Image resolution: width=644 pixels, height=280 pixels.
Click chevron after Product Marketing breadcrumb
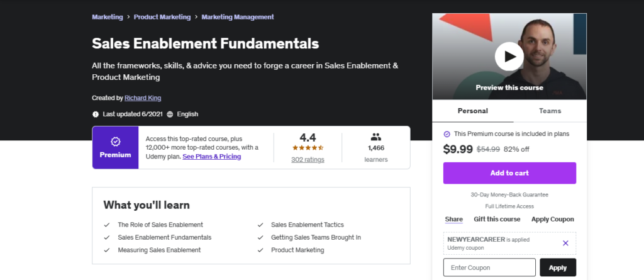pos(196,17)
